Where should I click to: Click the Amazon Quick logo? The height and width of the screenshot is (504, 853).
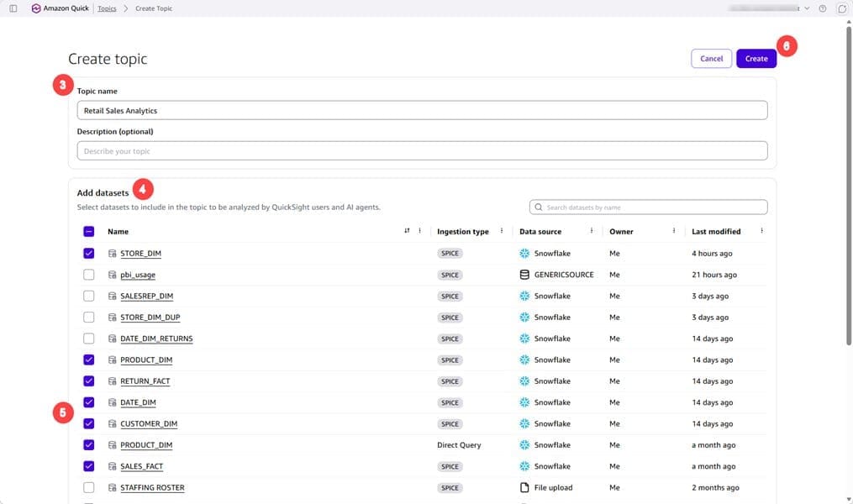click(x=36, y=8)
